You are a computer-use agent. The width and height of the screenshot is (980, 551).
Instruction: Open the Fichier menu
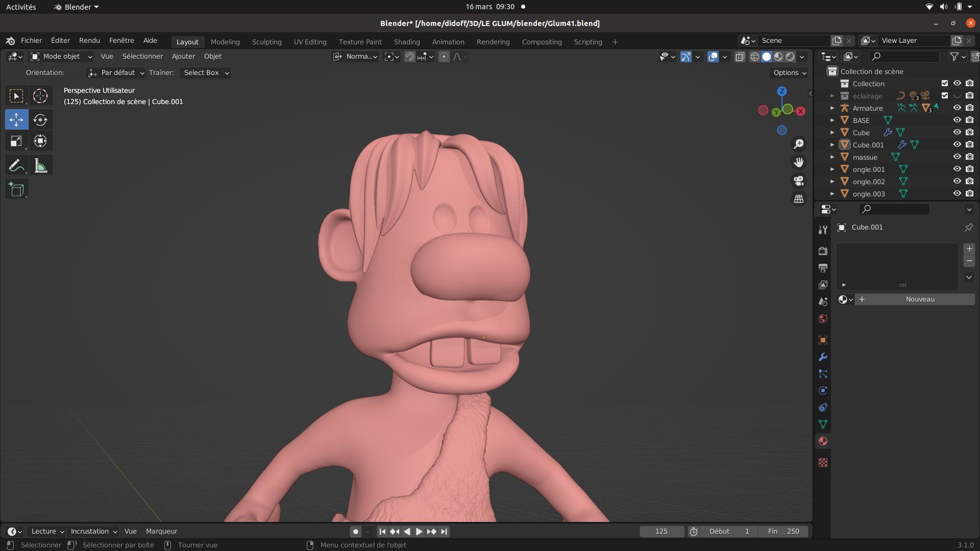click(x=31, y=41)
